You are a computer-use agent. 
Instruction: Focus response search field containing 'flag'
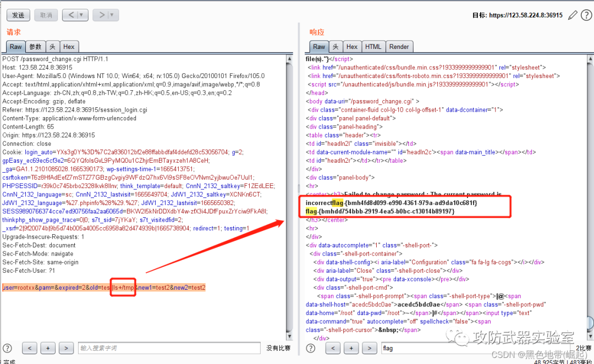point(476,348)
